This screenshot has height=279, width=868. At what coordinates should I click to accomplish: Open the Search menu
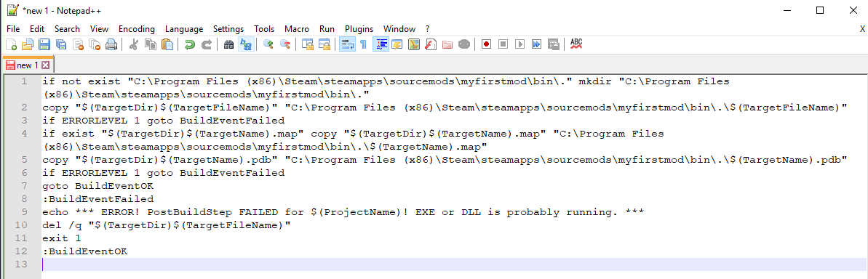pos(67,29)
